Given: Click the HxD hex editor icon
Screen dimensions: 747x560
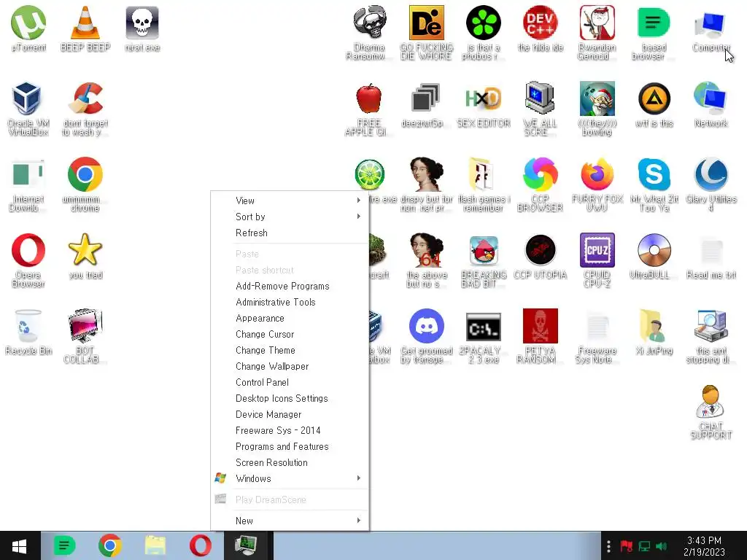Looking at the screenshot, I should [x=483, y=98].
